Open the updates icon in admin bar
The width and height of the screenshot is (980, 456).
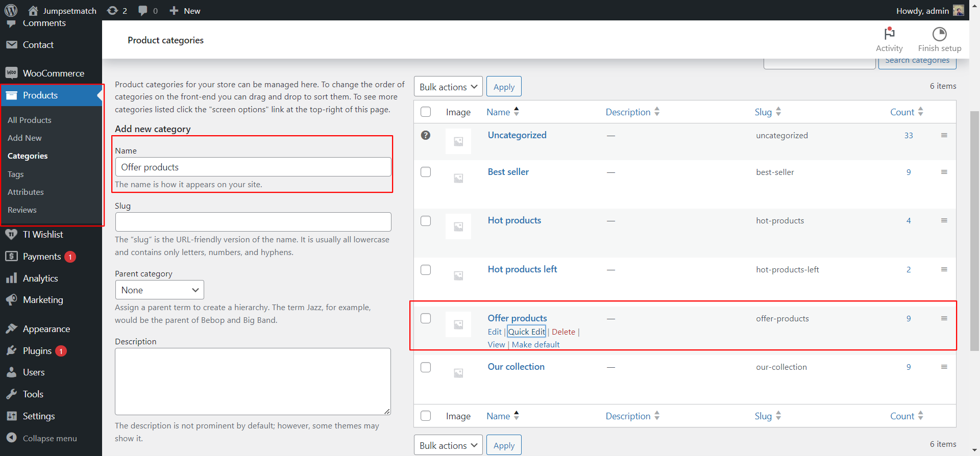click(112, 11)
